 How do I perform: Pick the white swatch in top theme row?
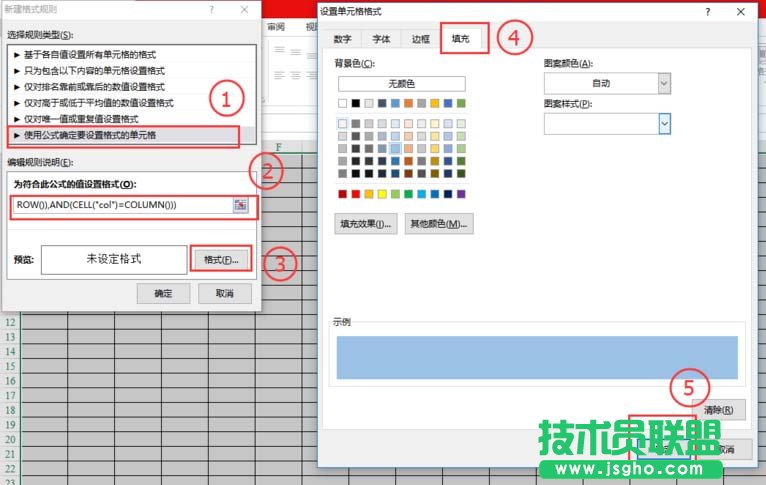(x=342, y=103)
